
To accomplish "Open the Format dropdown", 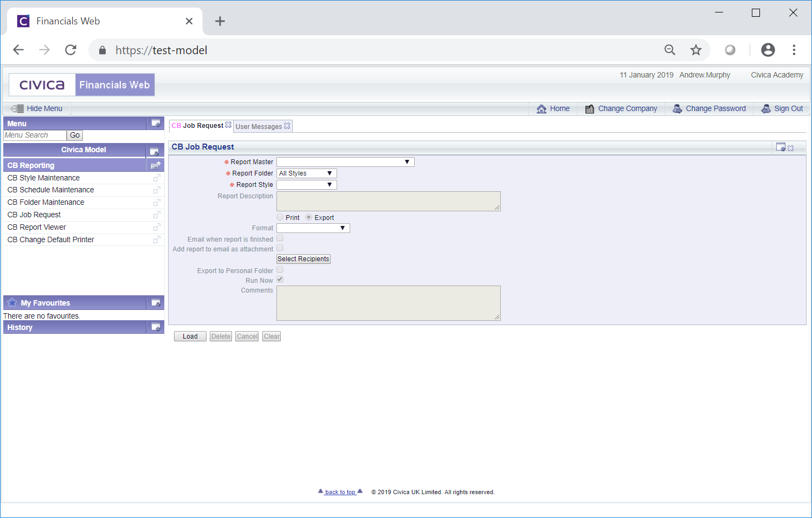I will coord(313,228).
